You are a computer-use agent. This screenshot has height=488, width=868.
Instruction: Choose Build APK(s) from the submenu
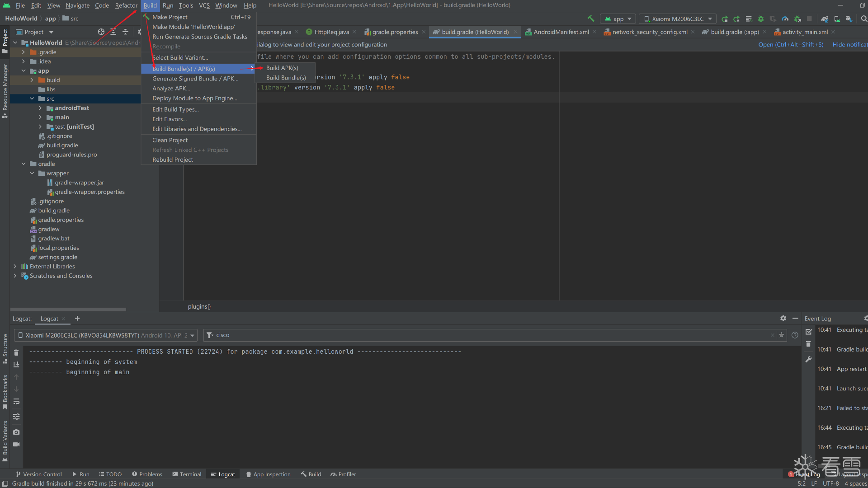(x=282, y=68)
